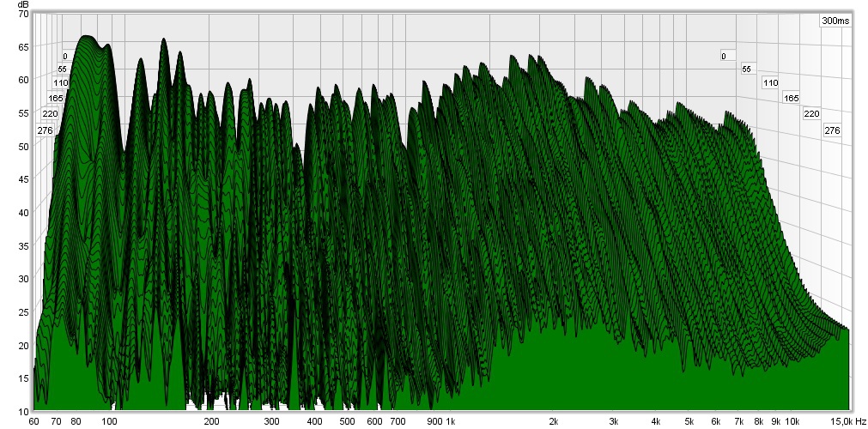The image size is (868, 429).
Task: Select the 20 dB vertical axis label
Action: (x=23, y=346)
